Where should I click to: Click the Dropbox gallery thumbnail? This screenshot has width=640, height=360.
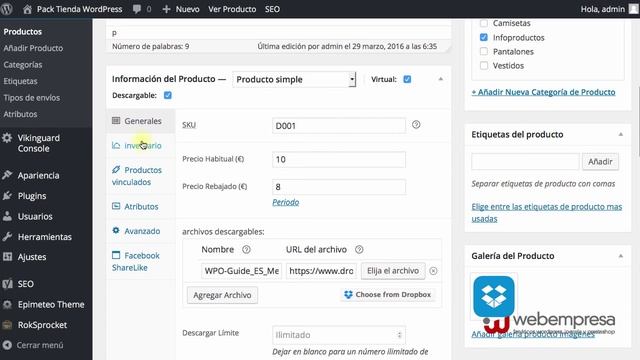tap(494, 296)
